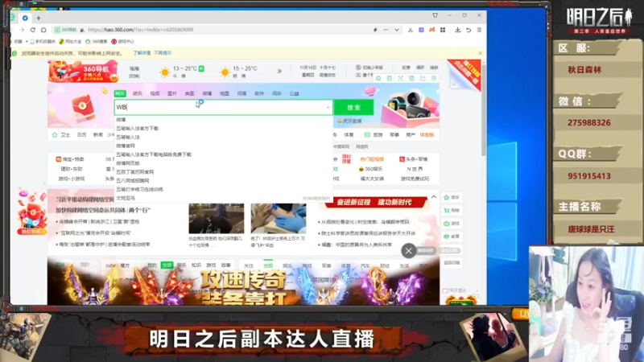Expand more weather with double chevron
The height and width of the screenshot is (362, 644).
pyautogui.click(x=279, y=71)
